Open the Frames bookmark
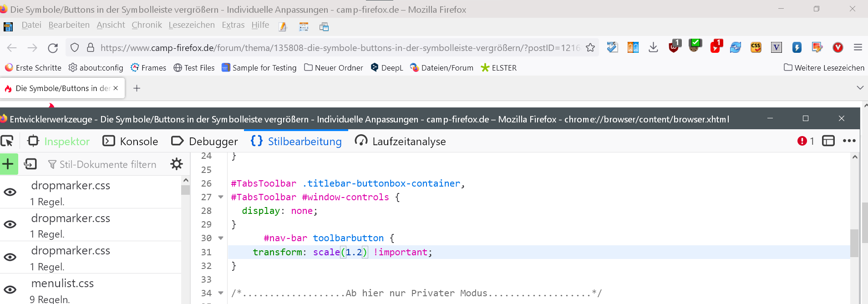The width and height of the screenshot is (868, 304). pos(148,68)
